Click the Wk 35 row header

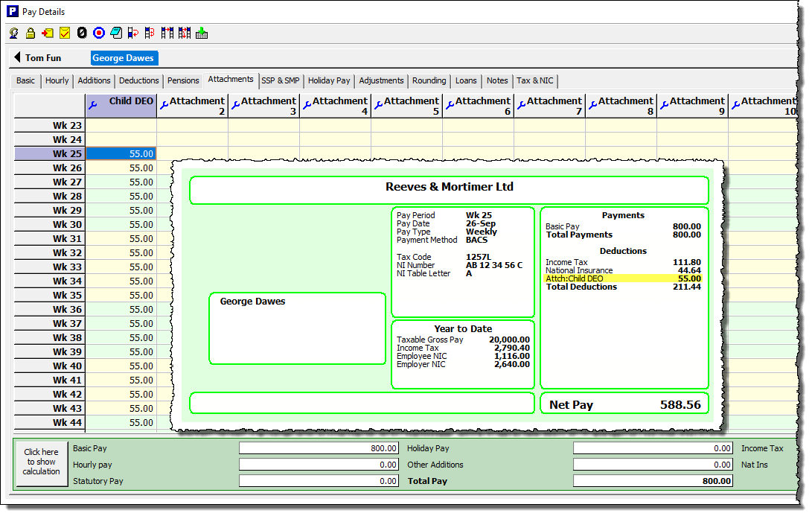coord(50,296)
